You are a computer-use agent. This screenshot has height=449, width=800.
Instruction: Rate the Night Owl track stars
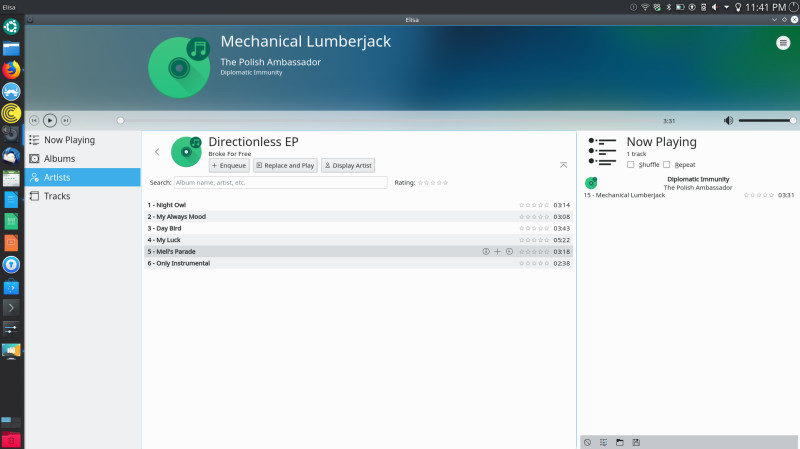point(534,205)
